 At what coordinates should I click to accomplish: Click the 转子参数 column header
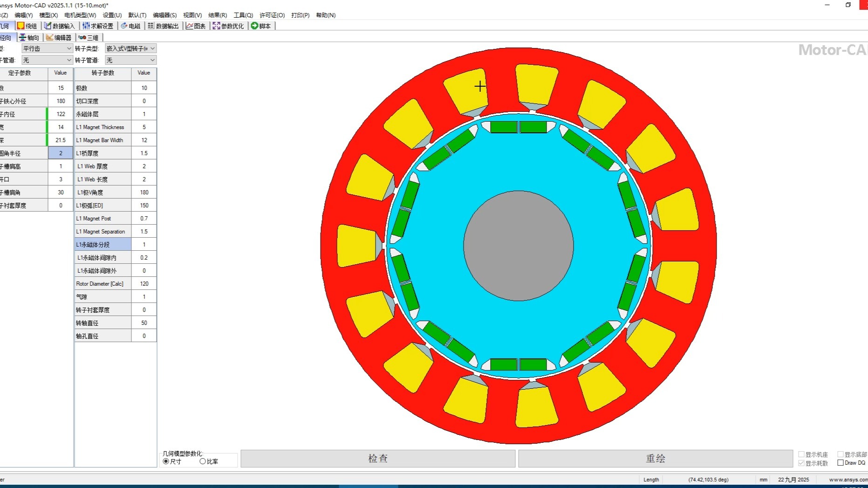[x=103, y=73]
